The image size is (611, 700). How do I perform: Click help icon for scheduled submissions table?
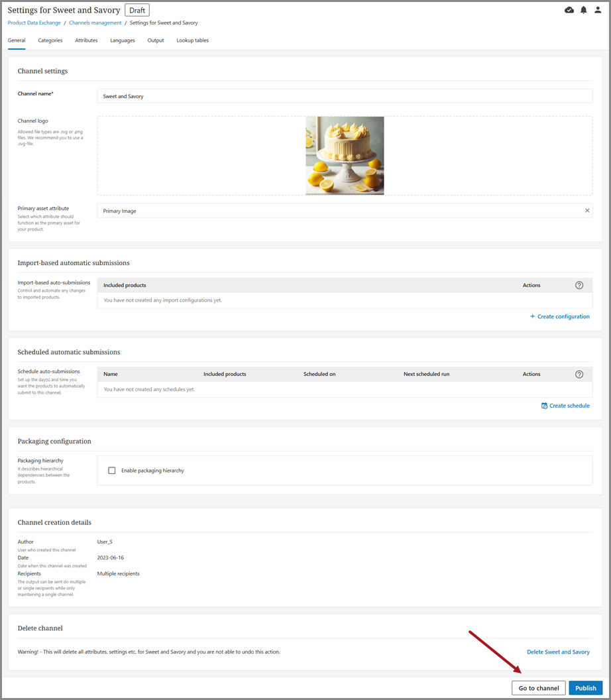579,374
